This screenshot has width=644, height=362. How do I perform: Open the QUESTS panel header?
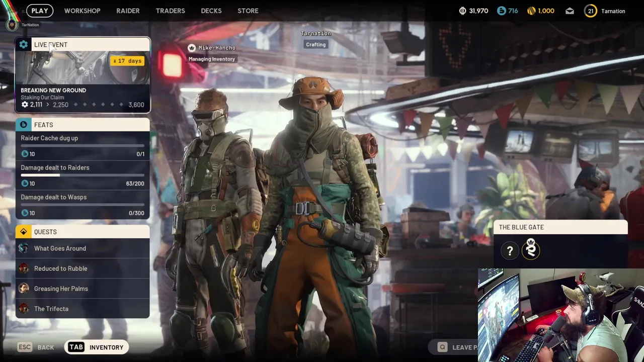83,232
